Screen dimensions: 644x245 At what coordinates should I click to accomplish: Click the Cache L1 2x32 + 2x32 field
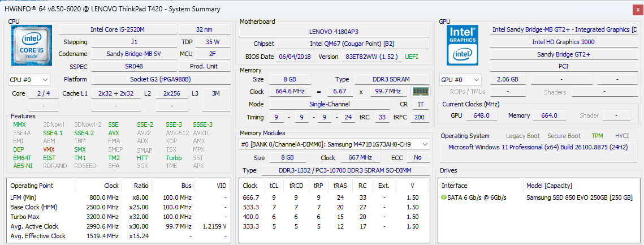tap(116, 93)
